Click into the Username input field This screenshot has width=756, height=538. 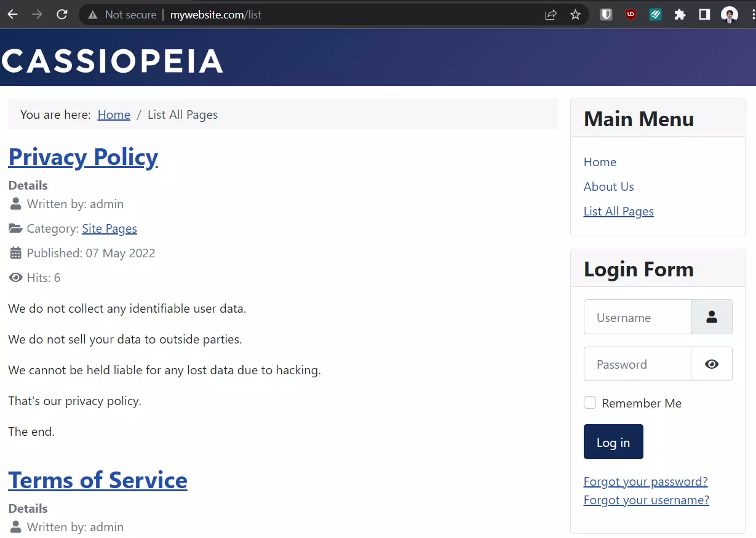(638, 317)
